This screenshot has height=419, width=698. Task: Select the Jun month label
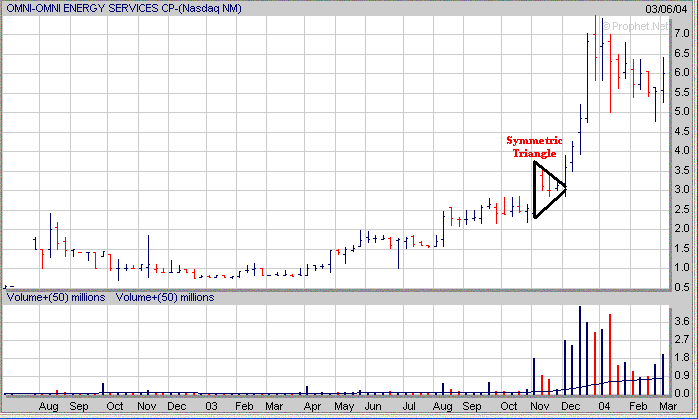[x=373, y=407]
